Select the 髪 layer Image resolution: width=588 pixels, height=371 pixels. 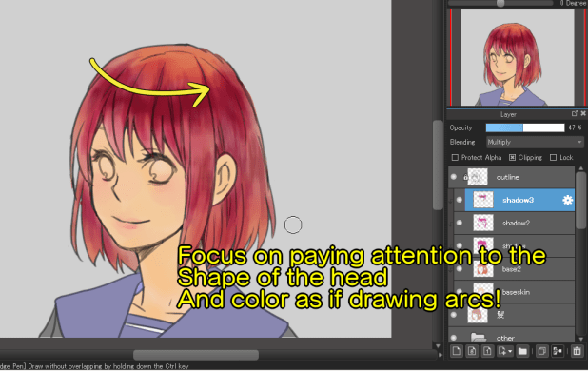pos(512,315)
